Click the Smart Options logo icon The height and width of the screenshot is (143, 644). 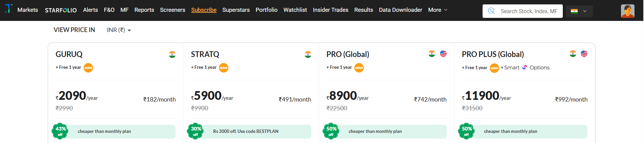(525, 67)
